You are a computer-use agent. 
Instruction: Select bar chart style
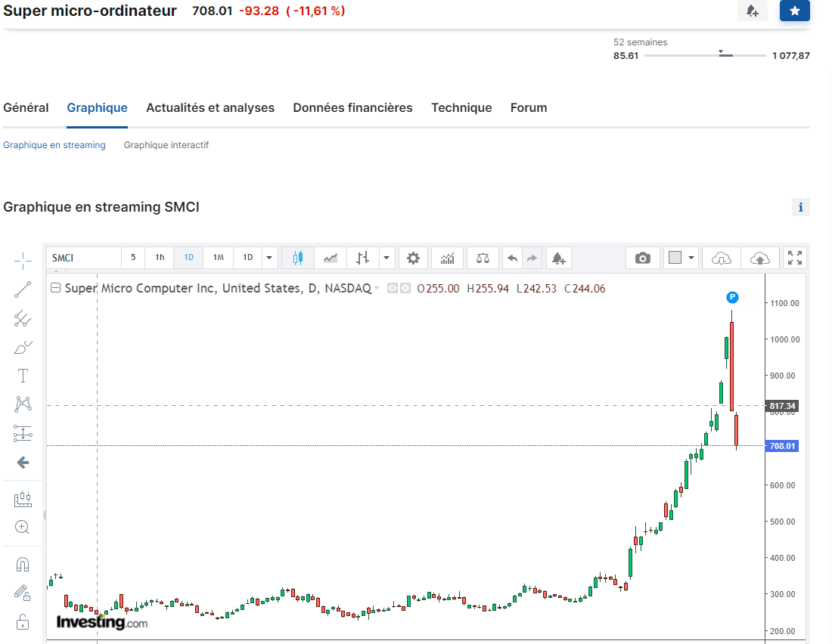pyautogui.click(x=363, y=258)
